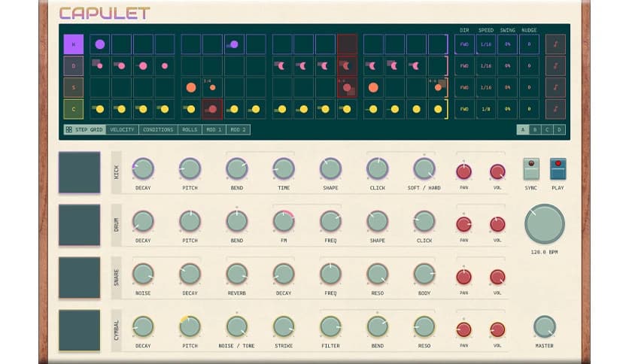
Task: Click the note icon on the kick sequencer row
Action: tap(555, 44)
